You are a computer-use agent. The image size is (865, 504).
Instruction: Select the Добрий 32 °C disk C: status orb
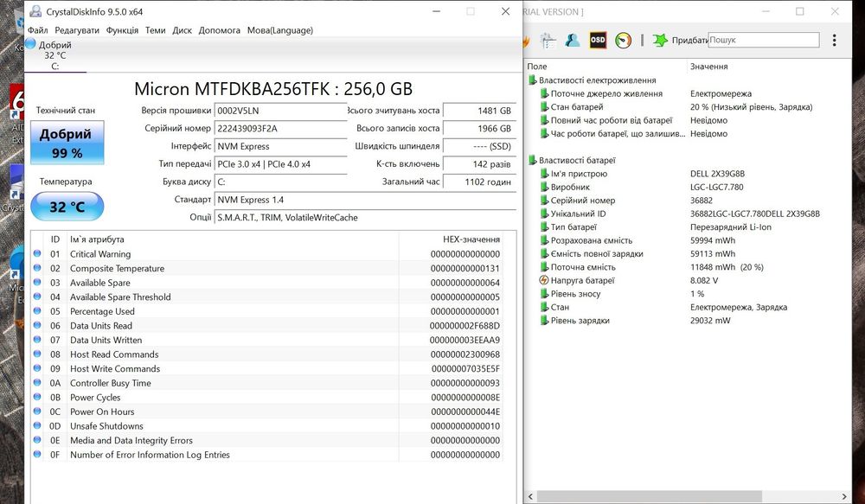(30, 43)
